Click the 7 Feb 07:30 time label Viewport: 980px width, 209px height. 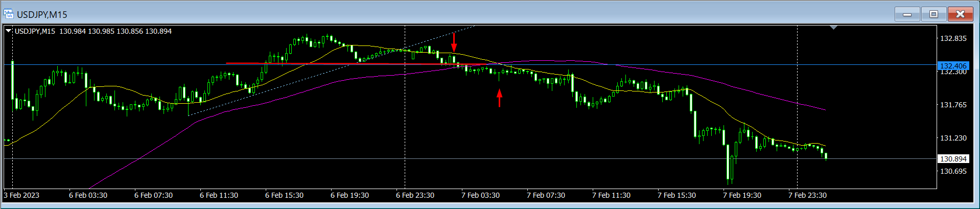(x=546, y=195)
